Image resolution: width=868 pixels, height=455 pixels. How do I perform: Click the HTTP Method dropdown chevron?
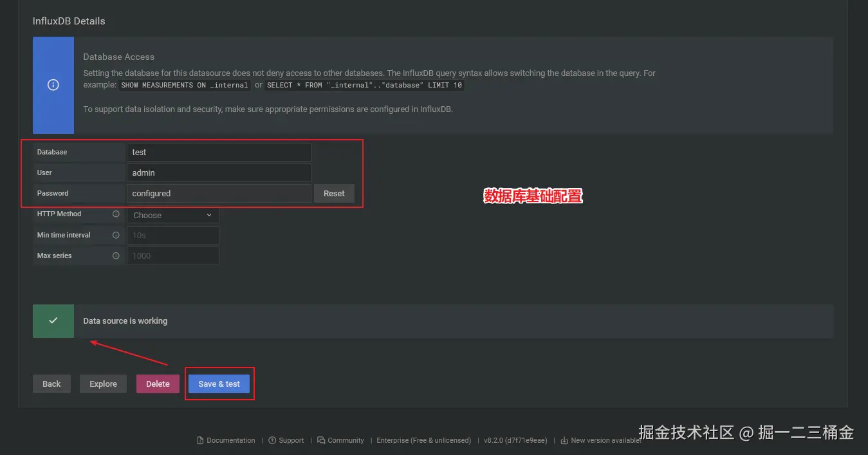click(209, 215)
